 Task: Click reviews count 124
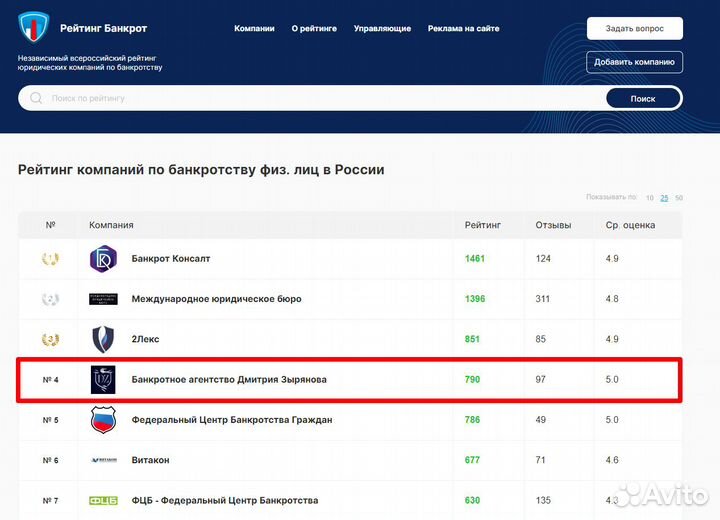[543, 259]
